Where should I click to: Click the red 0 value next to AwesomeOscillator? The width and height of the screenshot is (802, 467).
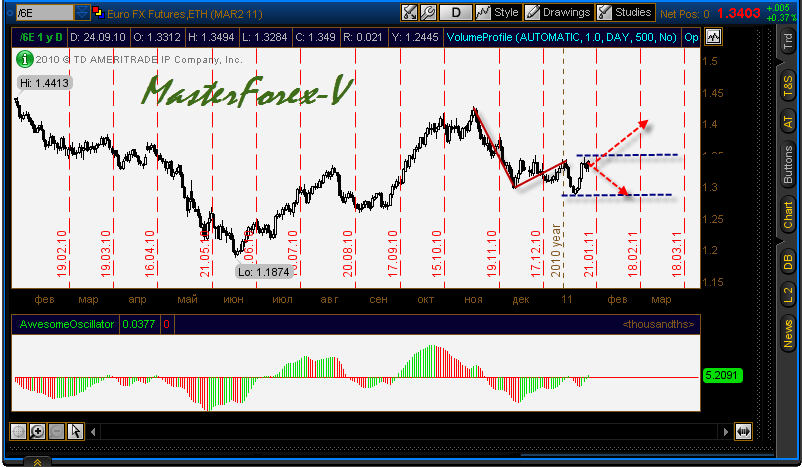pyautogui.click(x=167, y=324)
